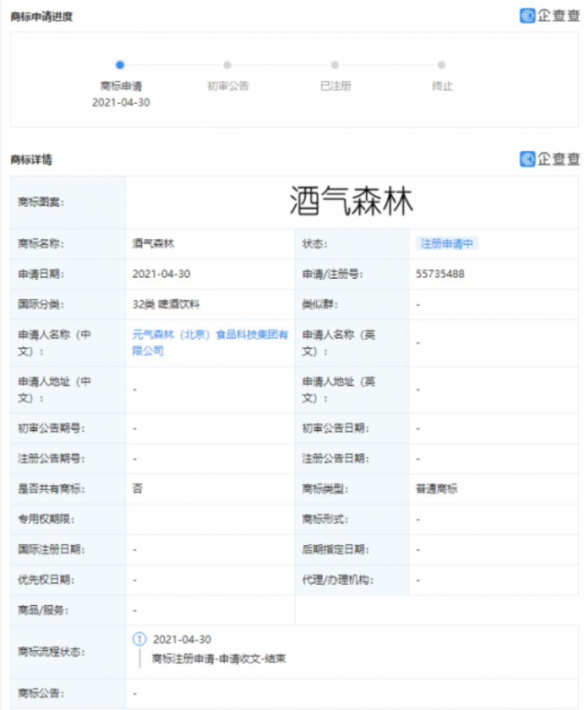Viewport: 588px width, 710px height.
Task: Click the 普通商标 trademark type value
Action: (x=437, y=489)
